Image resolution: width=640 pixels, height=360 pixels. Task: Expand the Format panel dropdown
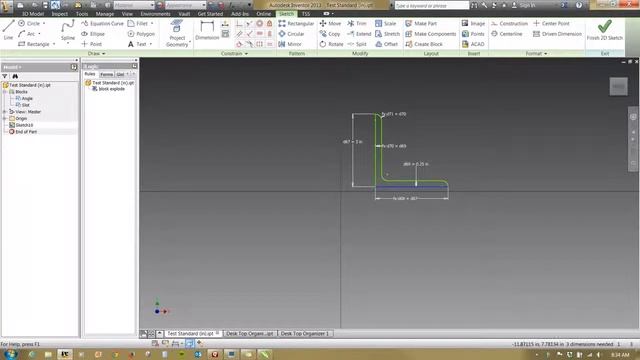536,53
